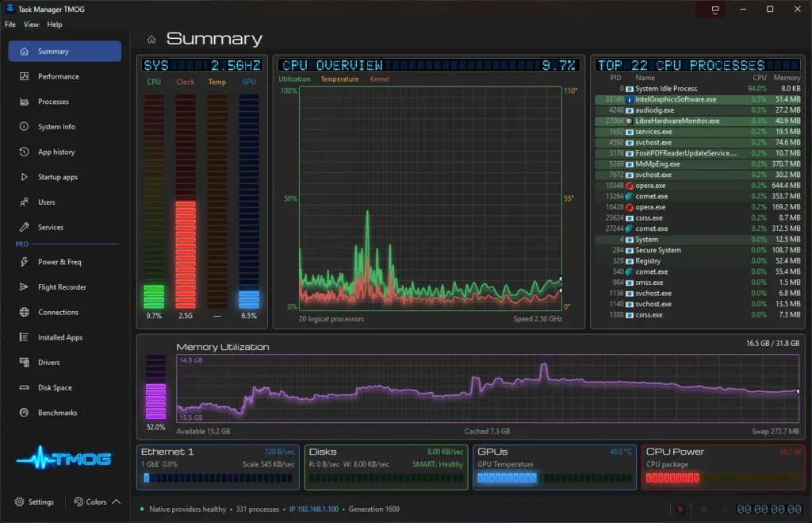This screenshot has height=523, width=812.
Task: Open System Info page icon
Action: (24, 126)
